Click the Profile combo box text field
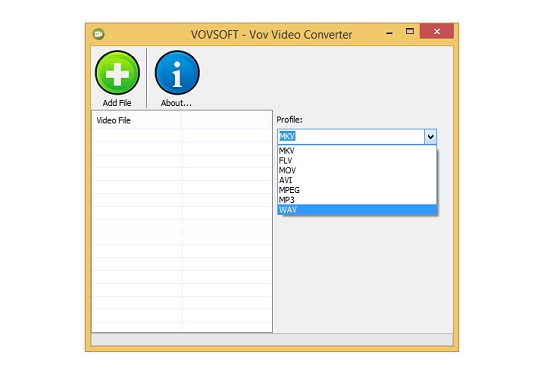The height and width of the screenshot is (383, 550). click(x=351, y=137)
